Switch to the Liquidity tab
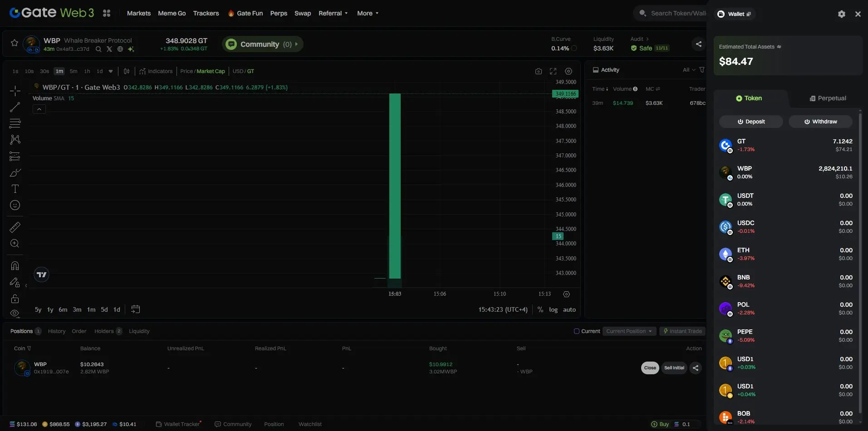The width and height of the screenshot is (868, 431). pos(139,331)
